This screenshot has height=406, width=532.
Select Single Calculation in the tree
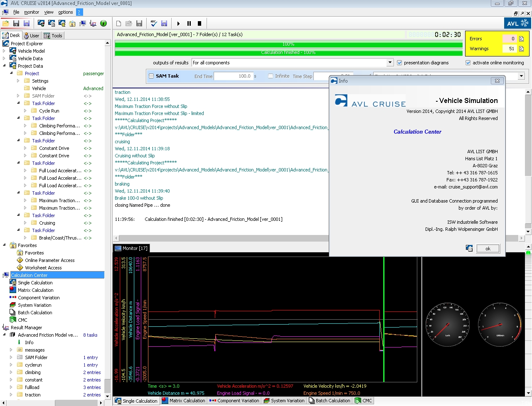tap(35, 283)
